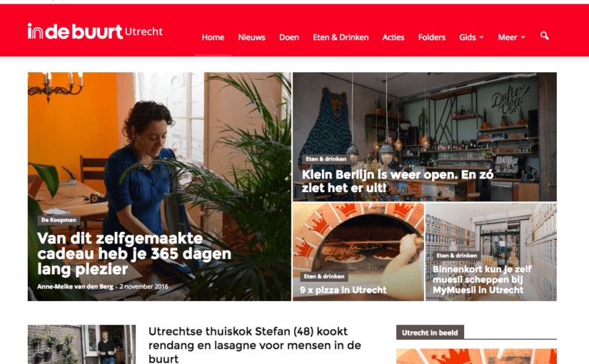Expand the Meer dropdown menu
Image resolution: width=589 pixels, height=364 pixels.
point(511,37)
